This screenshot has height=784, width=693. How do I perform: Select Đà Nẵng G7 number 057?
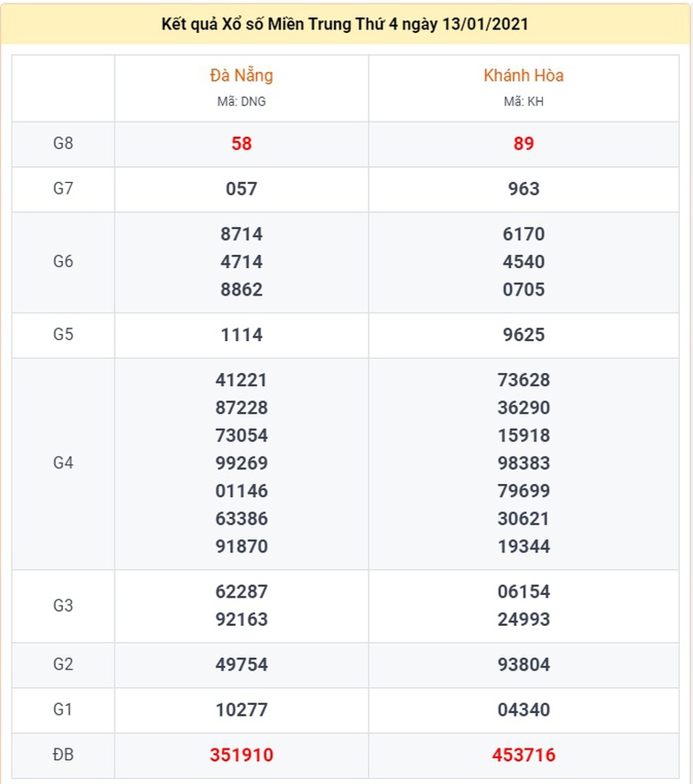click(241, 189)
